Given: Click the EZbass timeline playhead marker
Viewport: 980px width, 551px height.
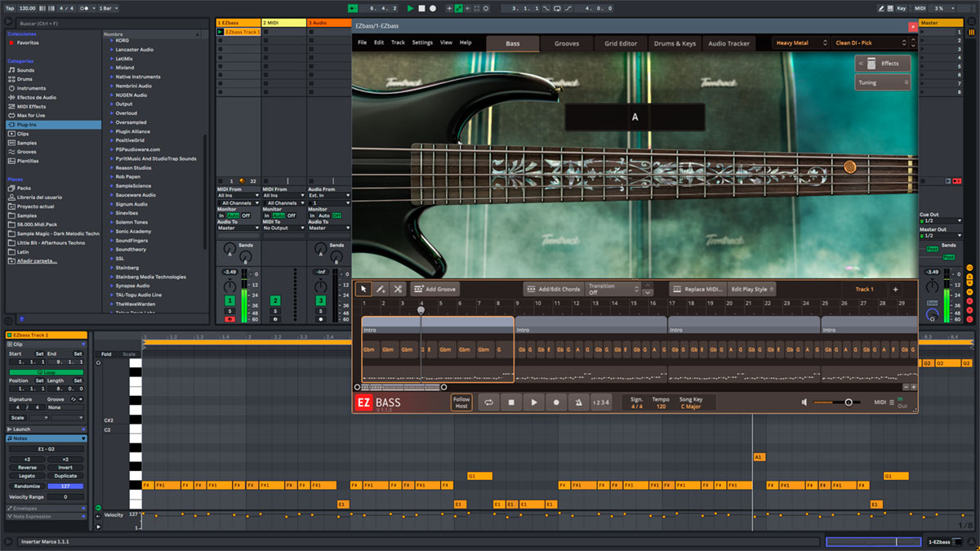Looking at the screenshot, I should click(421, 310).
